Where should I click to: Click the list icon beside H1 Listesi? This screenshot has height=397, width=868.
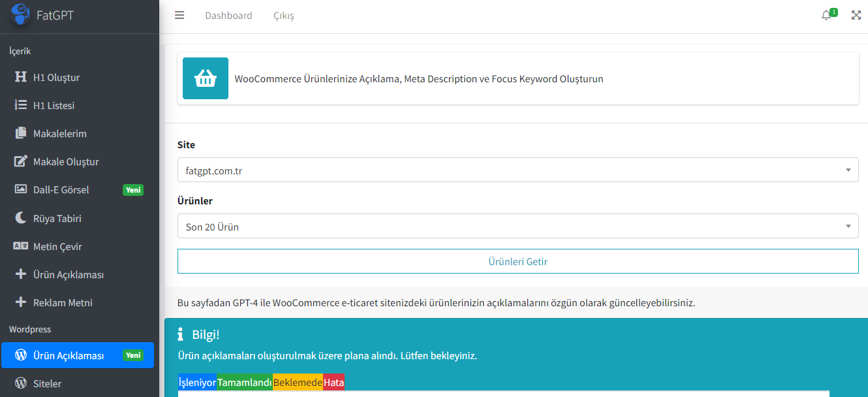[21, 106]
